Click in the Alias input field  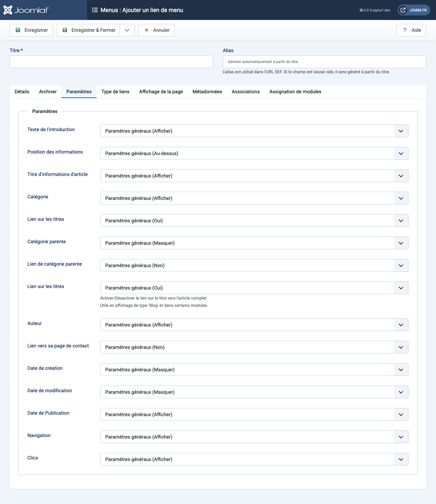pos(324,62)
